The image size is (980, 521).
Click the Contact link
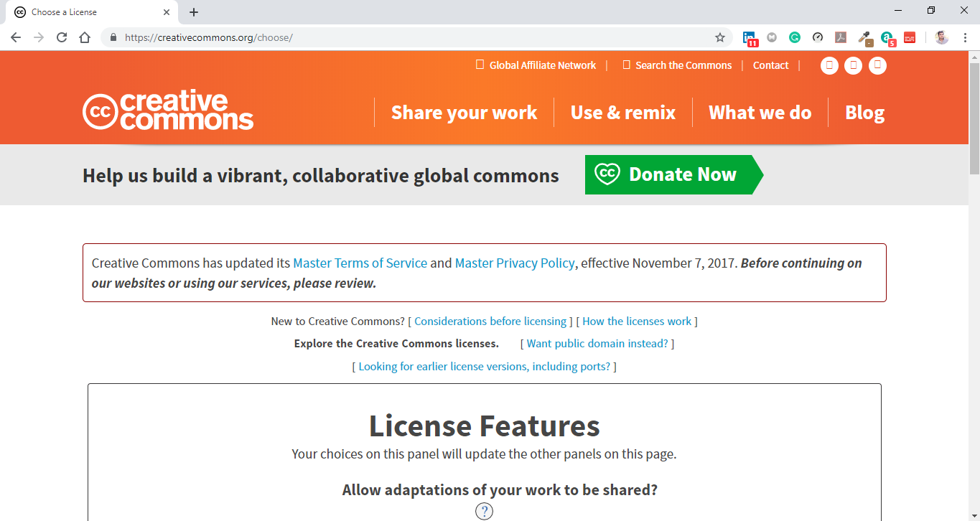click(x=771, y=65)
